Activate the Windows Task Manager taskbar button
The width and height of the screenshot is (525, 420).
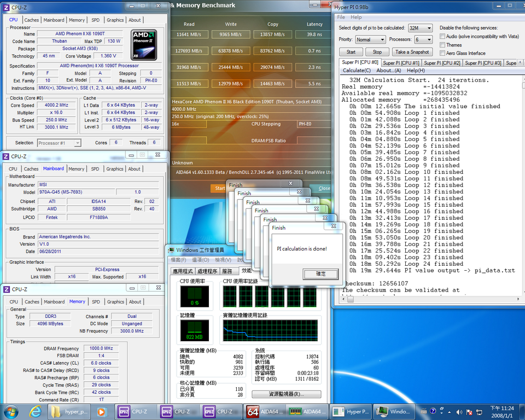point(393,412)
